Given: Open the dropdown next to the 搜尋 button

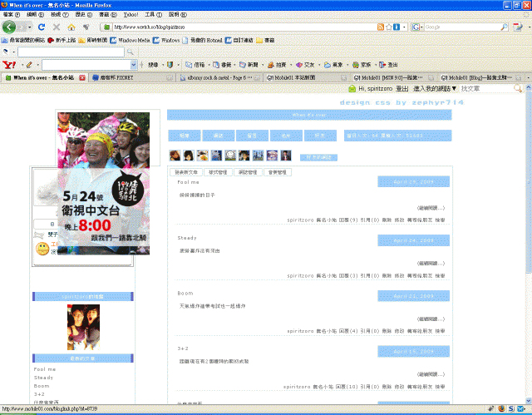Looking at the screenshot, I should pos(163,65).
